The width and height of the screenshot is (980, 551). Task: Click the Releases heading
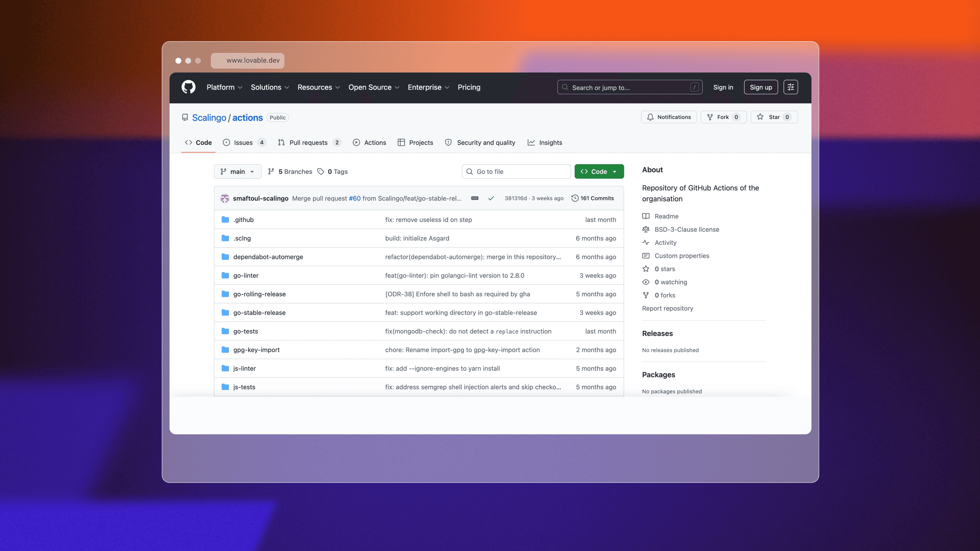657,334
